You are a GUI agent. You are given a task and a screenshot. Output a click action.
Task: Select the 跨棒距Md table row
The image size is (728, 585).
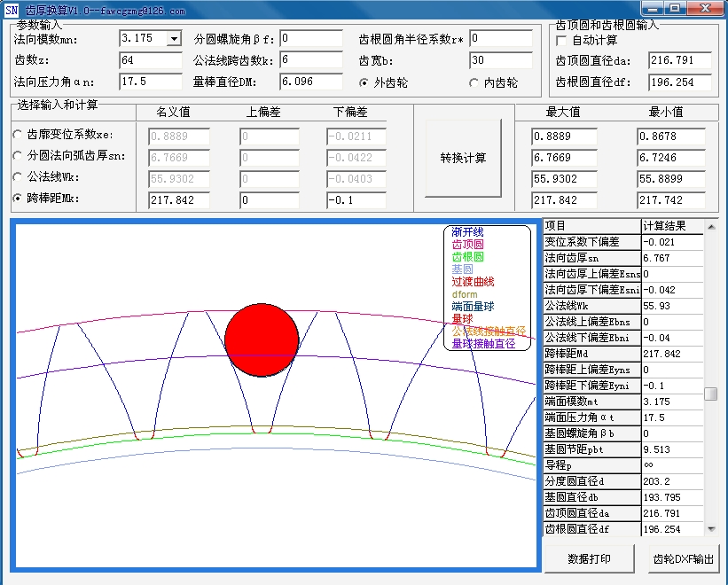(x=623, y=354)
